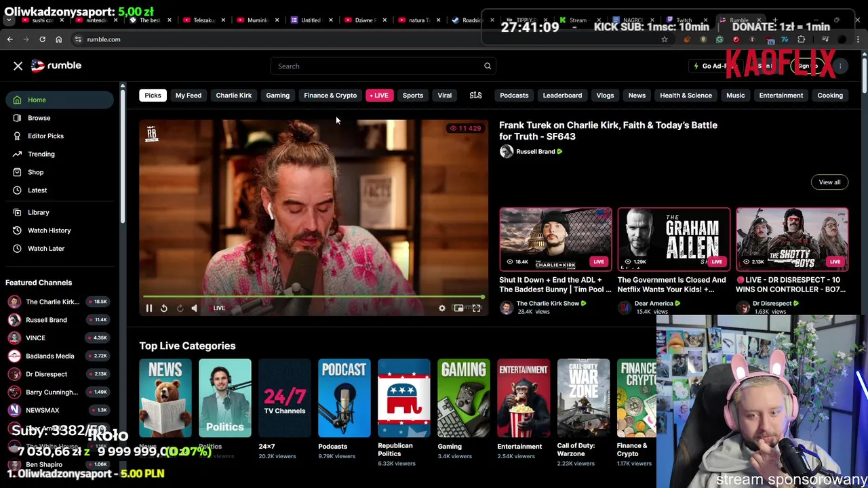The image size is (868, 488).
Task: Click the search magnifier icon
Action: tap(487, 66)
